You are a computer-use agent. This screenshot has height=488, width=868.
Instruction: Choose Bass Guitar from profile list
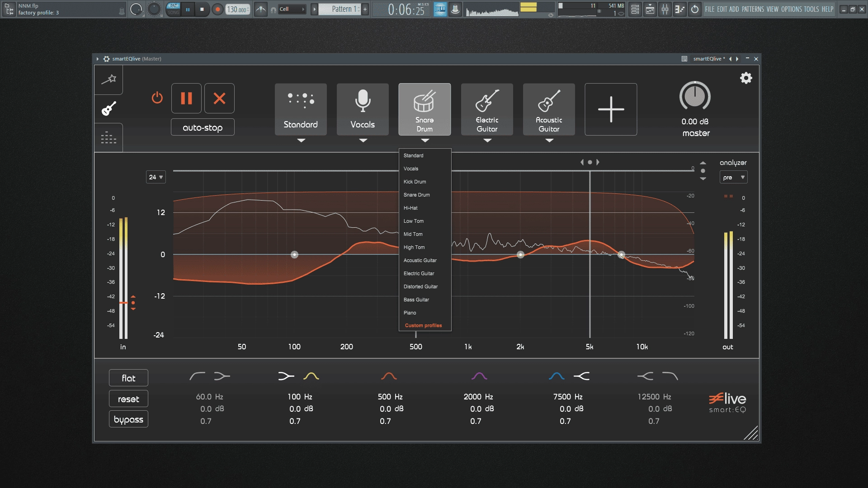pyautogui.click(x=425, y=300)
